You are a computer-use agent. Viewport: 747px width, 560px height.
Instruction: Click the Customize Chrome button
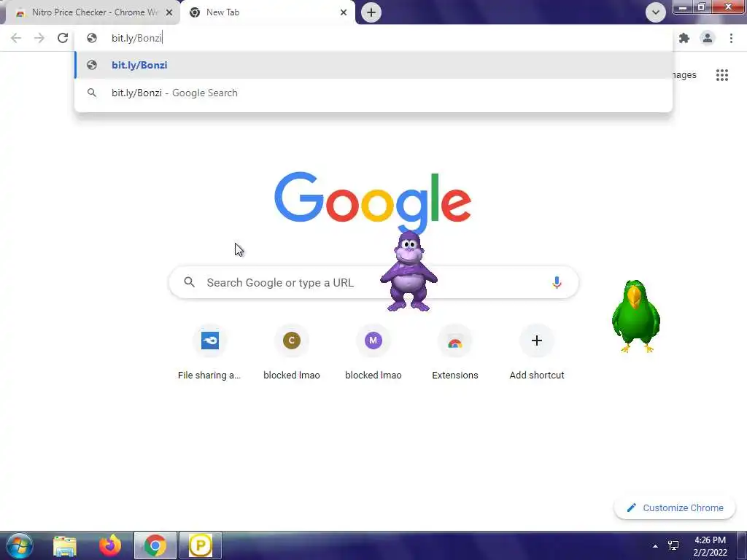tap(675, 507)
